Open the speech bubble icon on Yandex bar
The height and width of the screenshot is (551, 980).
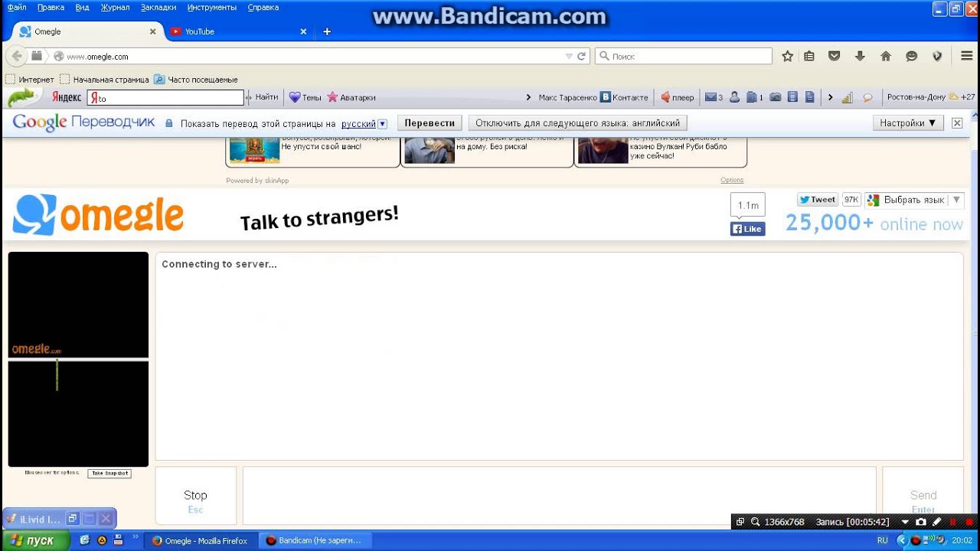click(x=867, y=97)
